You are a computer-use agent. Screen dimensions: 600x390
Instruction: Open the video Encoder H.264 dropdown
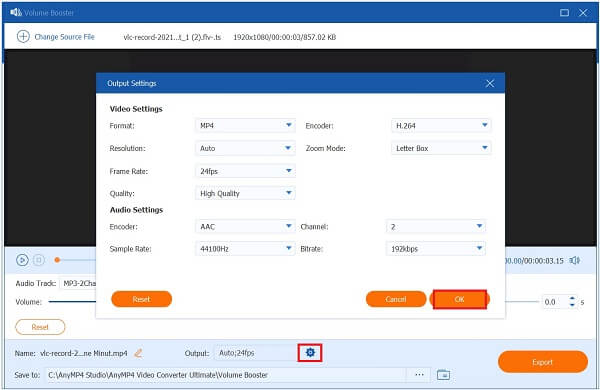[441, 126]
